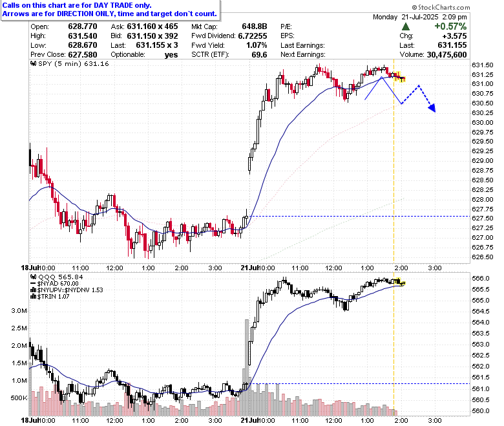
Task: Click the $NYUPV:$NYDNV bar legend icon
Action: [33, 290]
